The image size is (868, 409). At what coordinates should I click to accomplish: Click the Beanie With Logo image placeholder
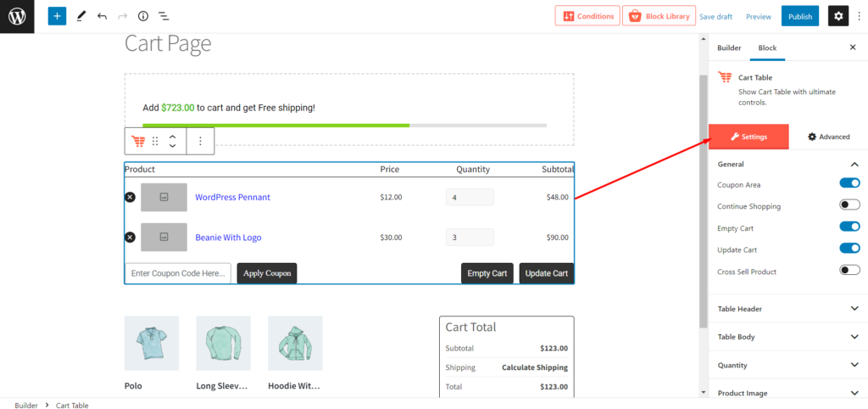(164, 238)
